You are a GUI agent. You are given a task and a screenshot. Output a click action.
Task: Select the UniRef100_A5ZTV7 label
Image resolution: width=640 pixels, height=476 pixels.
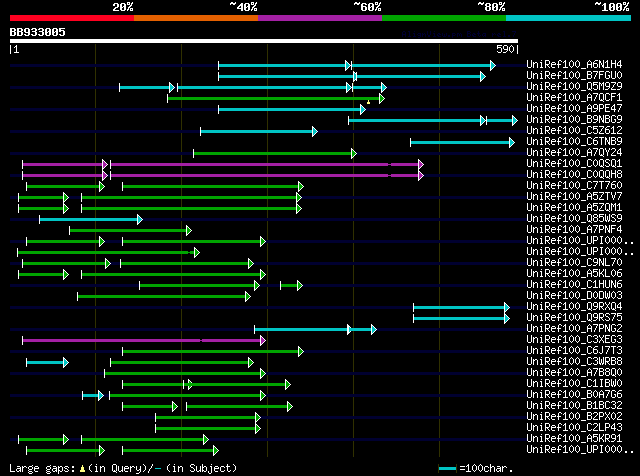(x=574, y=197)
